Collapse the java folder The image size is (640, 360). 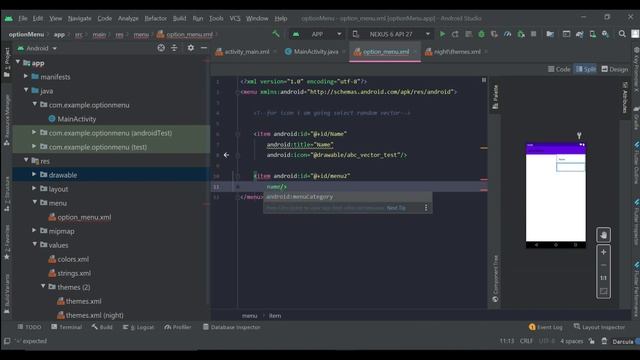26,90
